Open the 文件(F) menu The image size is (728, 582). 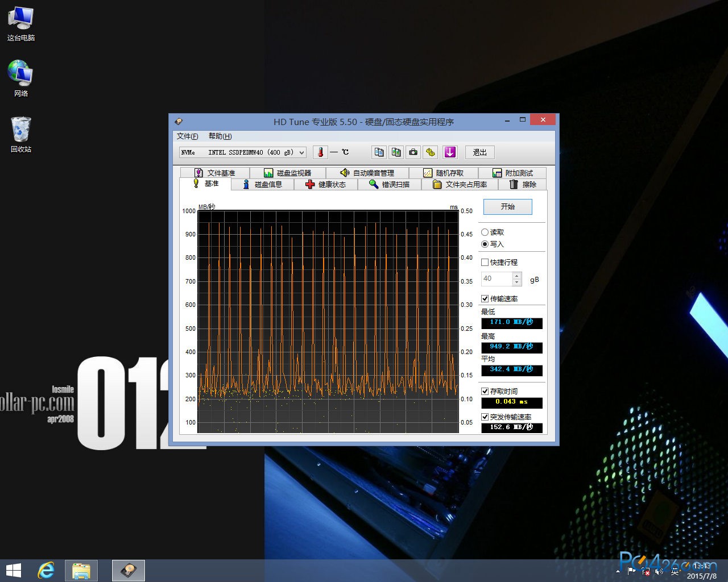(188, 136)
